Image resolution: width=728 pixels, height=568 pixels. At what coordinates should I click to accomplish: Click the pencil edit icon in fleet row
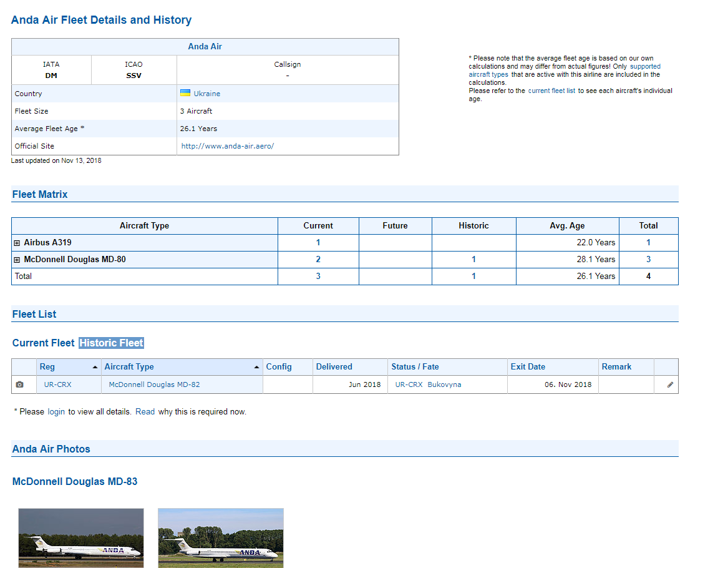(x=670, y=385)
